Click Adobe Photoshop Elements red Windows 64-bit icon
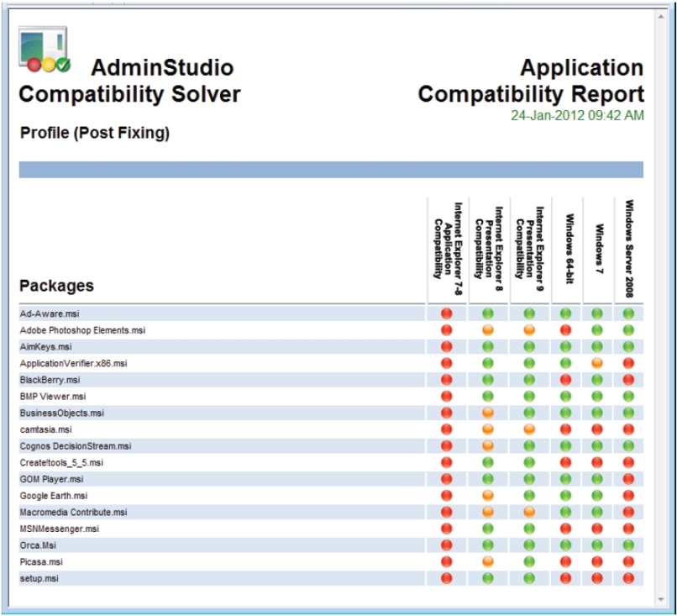The height and width of the screenshot is (616, 677). click(565, 330)
